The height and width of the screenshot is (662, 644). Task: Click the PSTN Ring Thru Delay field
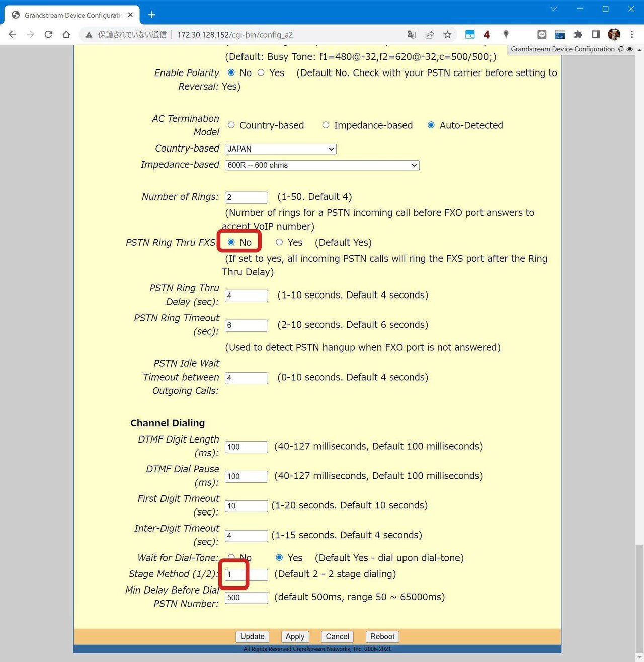point(247,296)
